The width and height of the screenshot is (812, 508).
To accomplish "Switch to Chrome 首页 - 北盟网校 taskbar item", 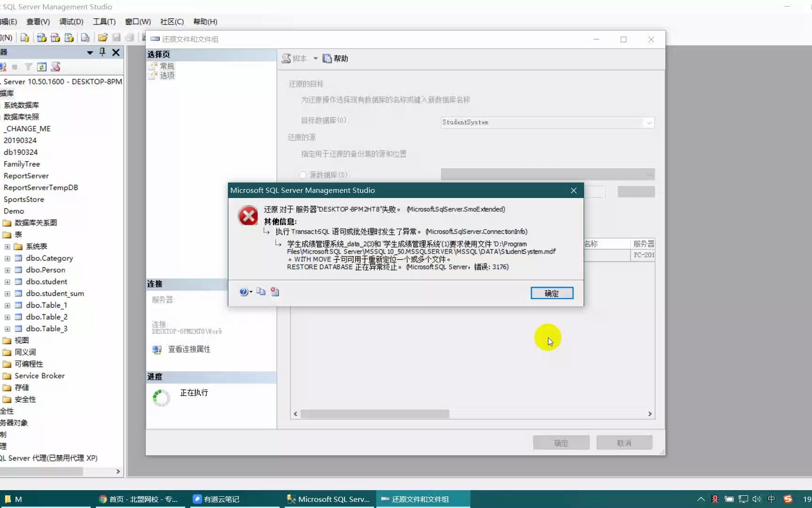I will tap(141, 499).
